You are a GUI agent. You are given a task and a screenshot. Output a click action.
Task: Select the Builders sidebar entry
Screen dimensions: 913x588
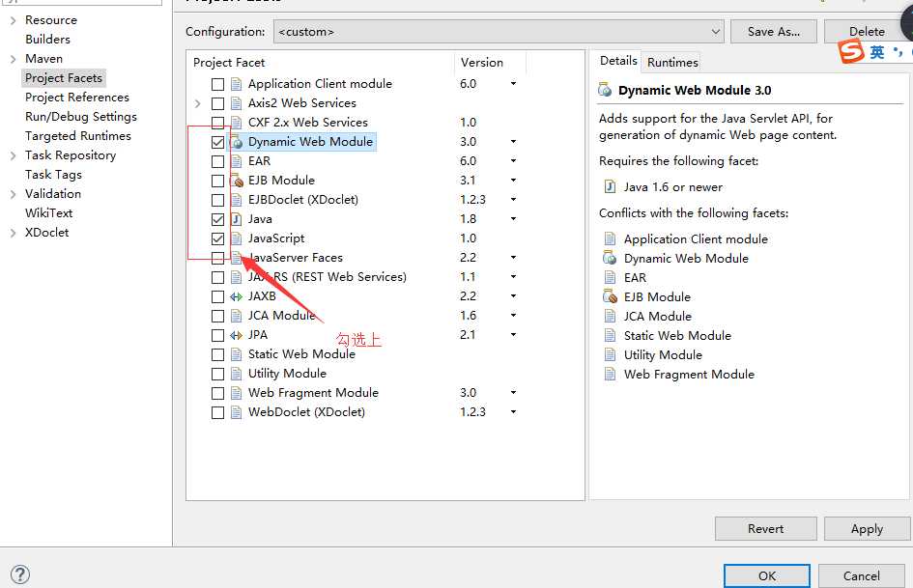[x=47, y=40]
